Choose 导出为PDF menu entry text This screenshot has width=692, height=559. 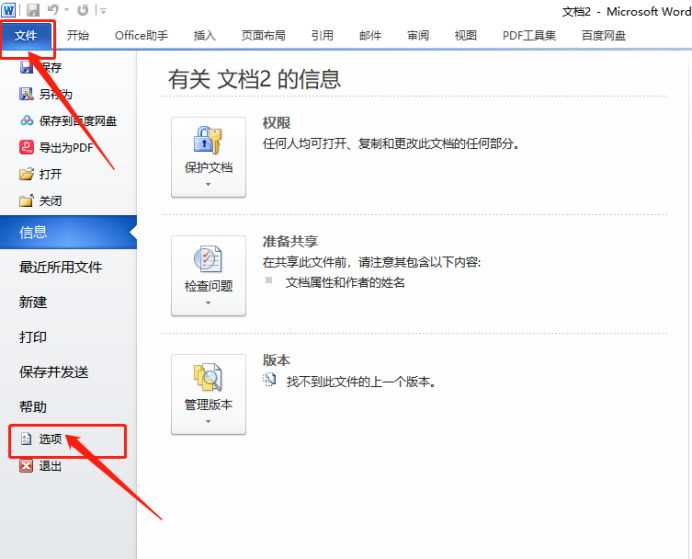[x=66, y=147]
